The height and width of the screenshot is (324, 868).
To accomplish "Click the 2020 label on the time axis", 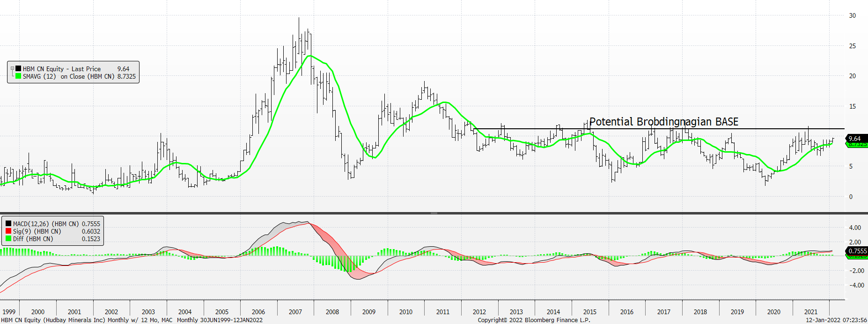I will [x=774, y=312].
